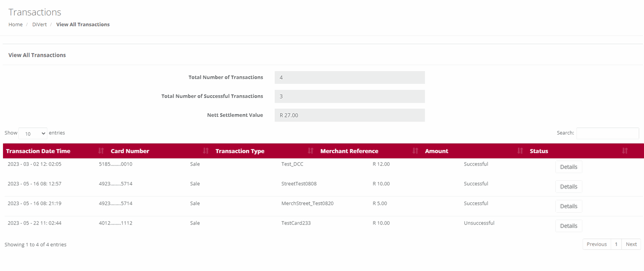
Task: Go to Home breadcrumb link
Action: (15, 24)
